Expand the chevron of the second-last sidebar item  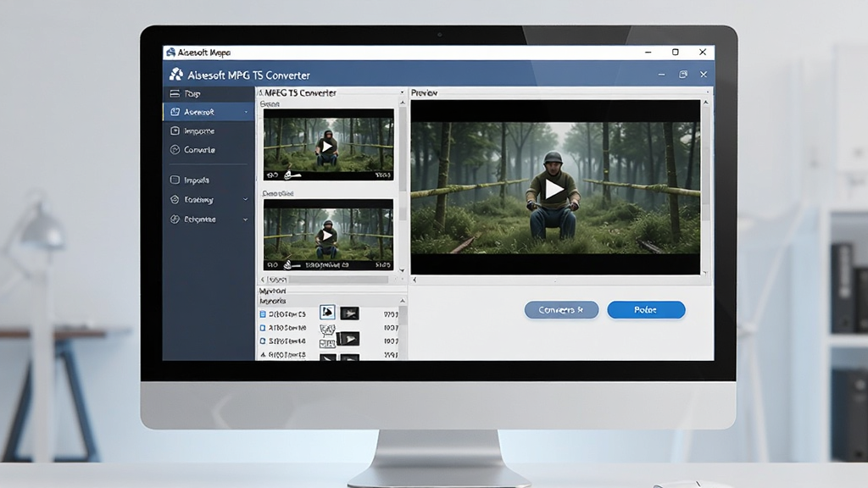click(x=245, y=200)
